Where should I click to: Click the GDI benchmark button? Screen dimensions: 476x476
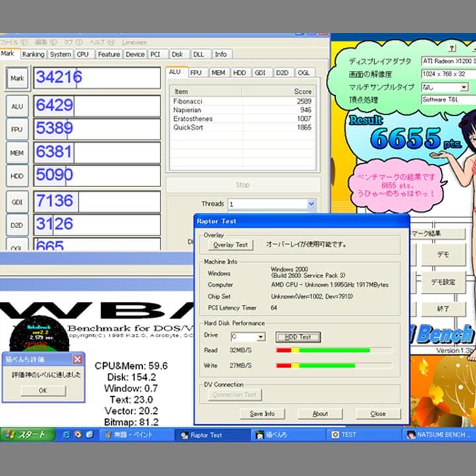(x=17, y=202)
